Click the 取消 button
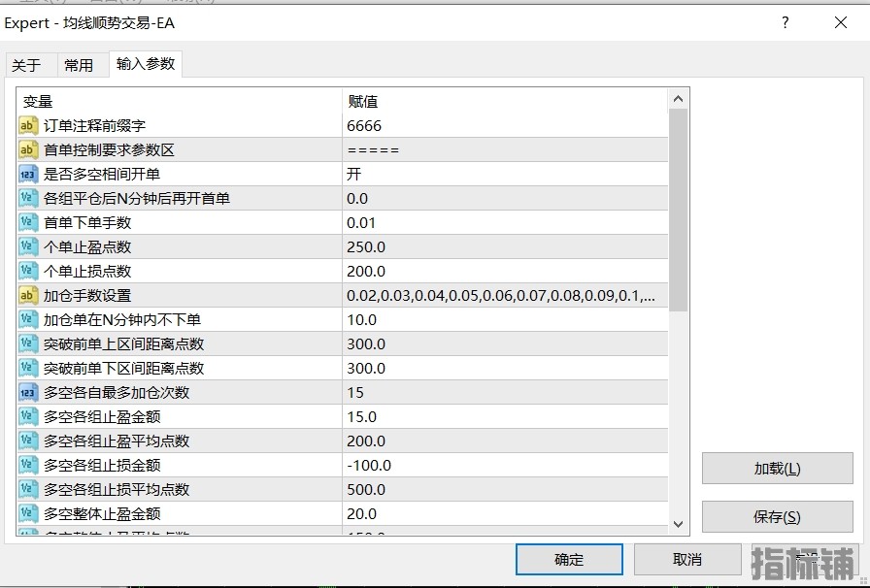 [x=687, y=559]
